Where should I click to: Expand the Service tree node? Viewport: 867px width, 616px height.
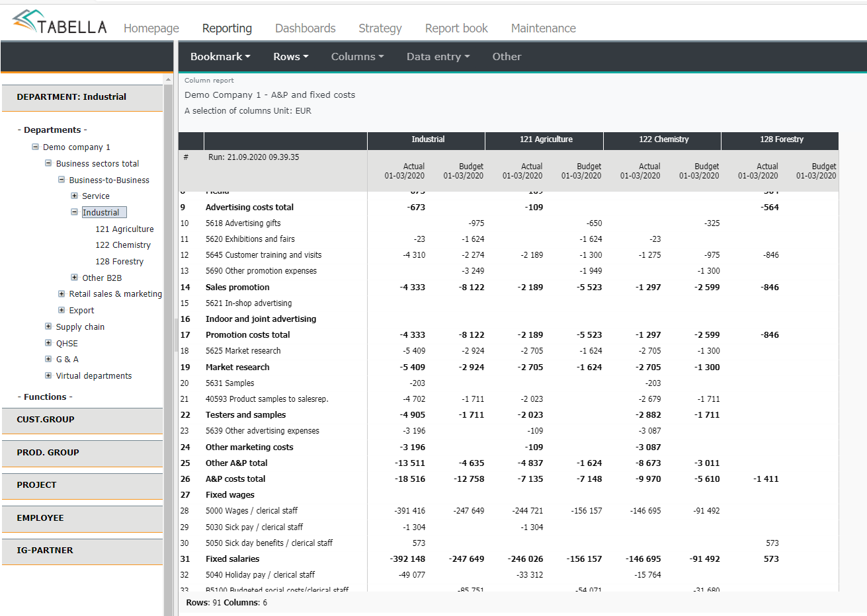(x=74, y=196)
